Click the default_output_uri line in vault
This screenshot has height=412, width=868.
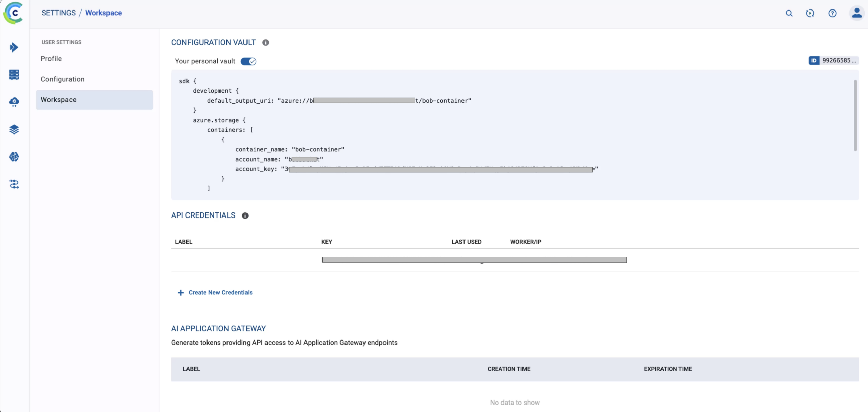(339, 101)
